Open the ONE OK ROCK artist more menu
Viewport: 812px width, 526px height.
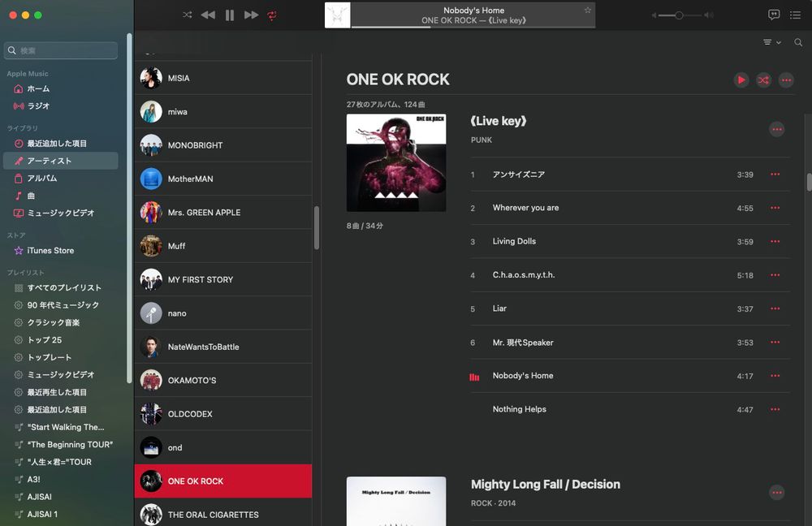point(786,80)
